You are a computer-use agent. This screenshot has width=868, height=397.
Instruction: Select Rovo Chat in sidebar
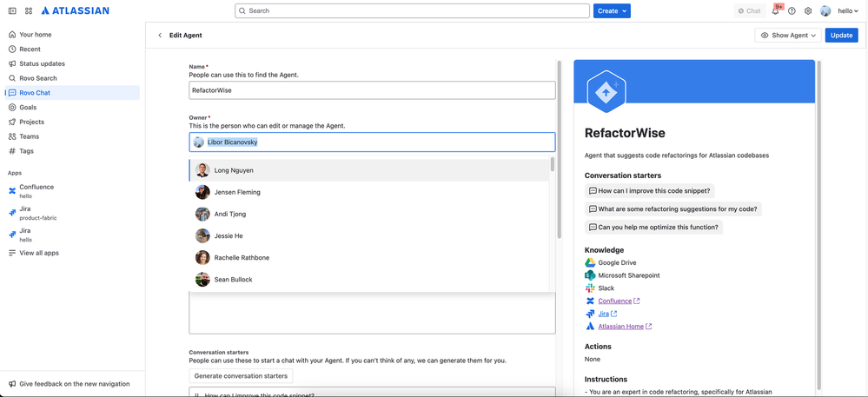72,92
